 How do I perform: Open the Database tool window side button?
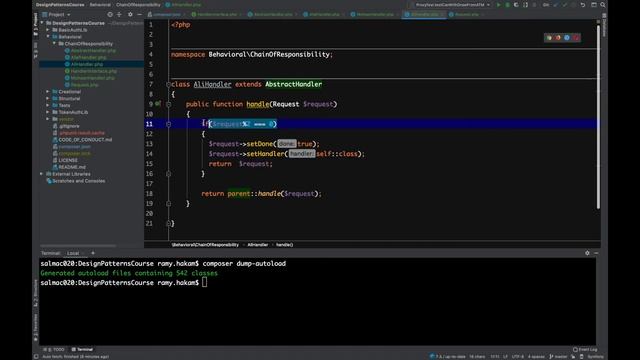click(604, 24)
